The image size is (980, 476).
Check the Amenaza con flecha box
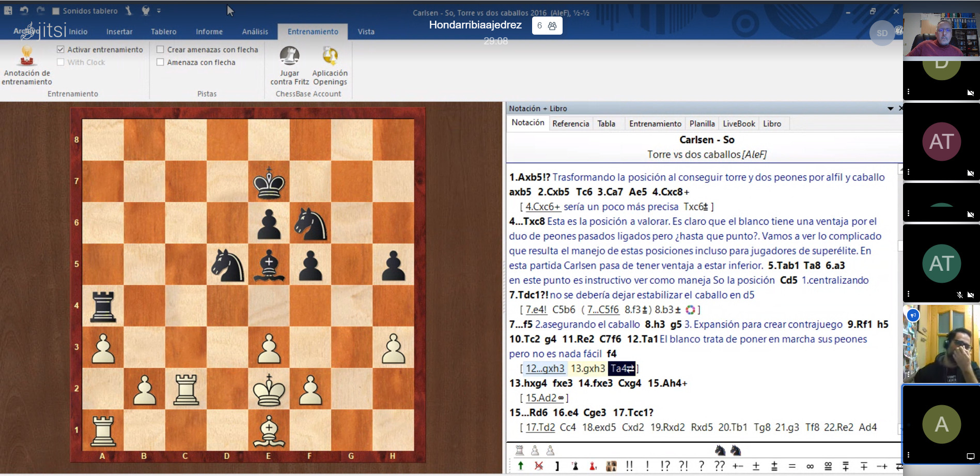[160, 63]
